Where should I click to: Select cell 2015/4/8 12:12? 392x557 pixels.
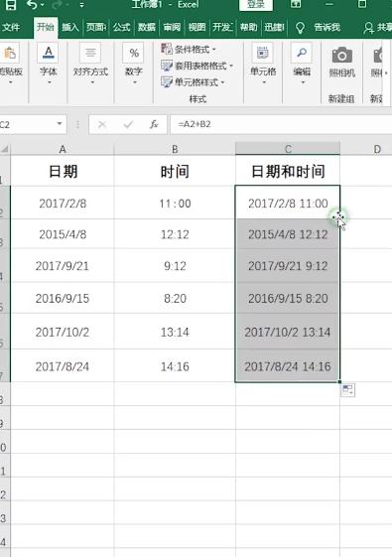point(288,234)
